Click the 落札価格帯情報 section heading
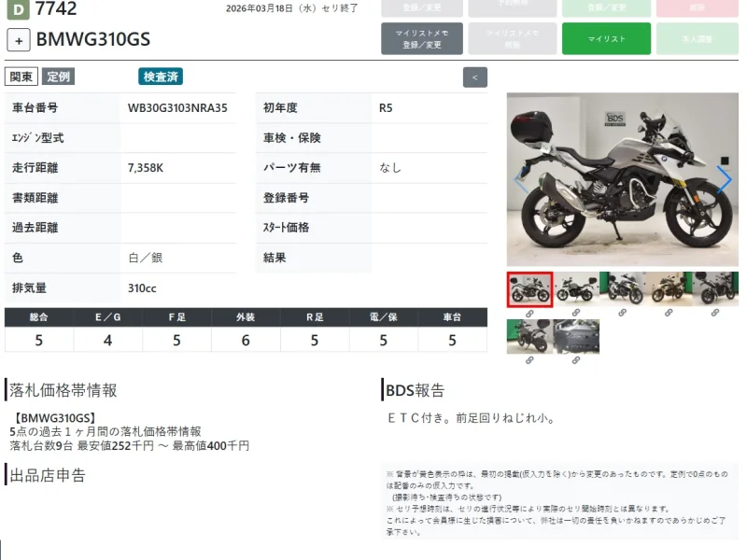Screen dimensions: 747x560 tap(63, 390)
